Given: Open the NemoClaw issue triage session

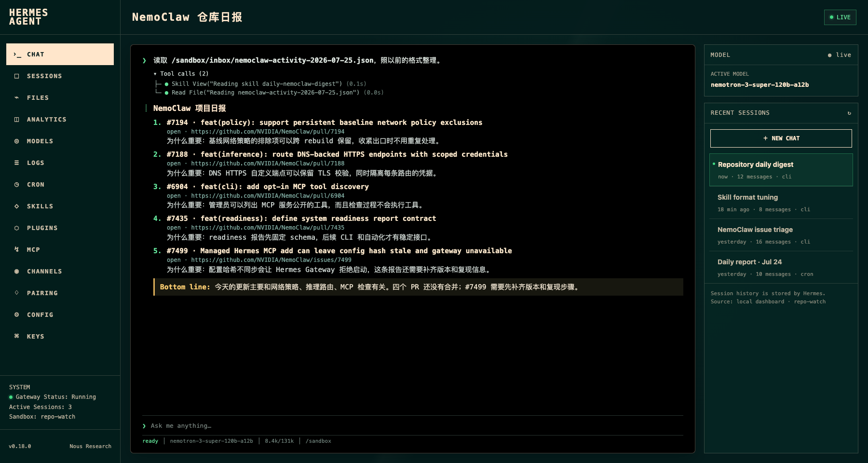Looking at the screenshot, I should point(781,235).
